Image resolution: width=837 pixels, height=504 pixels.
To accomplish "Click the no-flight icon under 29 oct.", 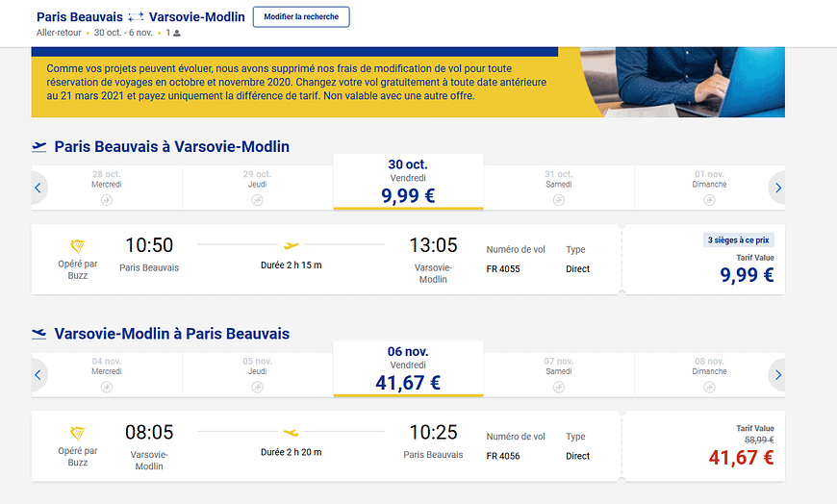I will click(257, 200).
